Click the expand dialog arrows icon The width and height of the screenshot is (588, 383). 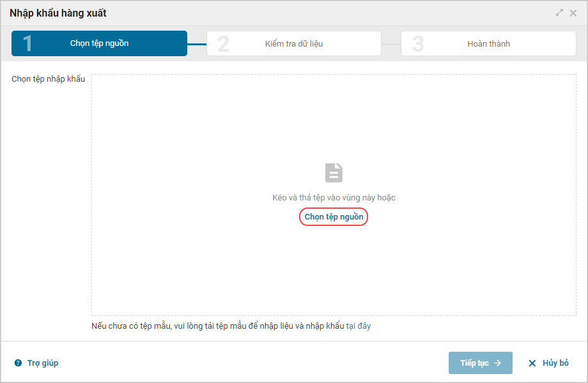point(559,13)
